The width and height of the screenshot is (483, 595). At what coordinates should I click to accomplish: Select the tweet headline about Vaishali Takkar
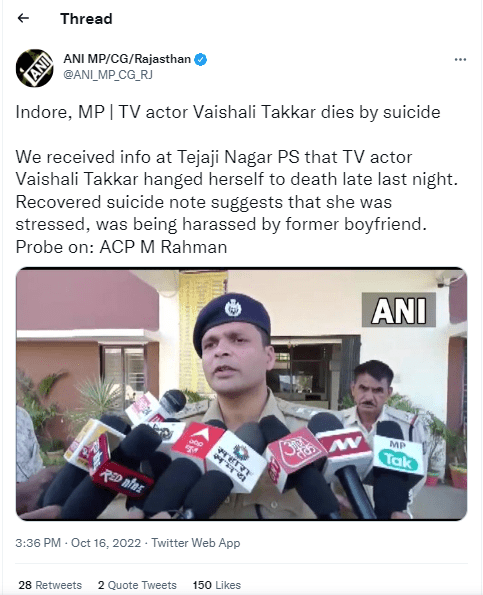228,112
